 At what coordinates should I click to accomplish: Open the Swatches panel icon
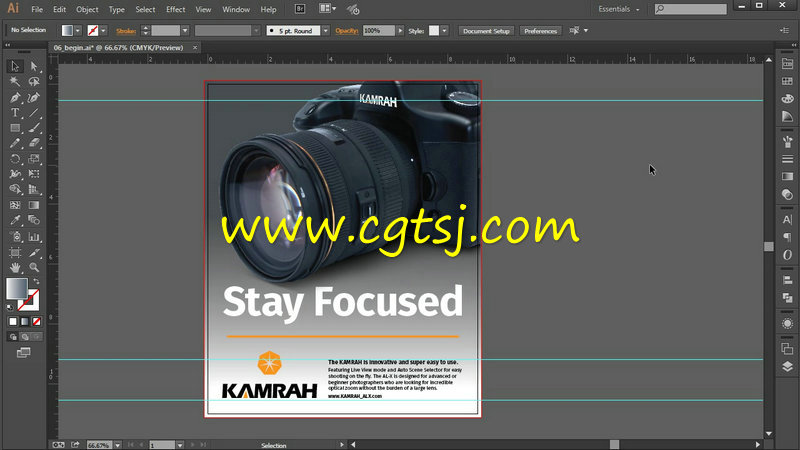[787, 81]
